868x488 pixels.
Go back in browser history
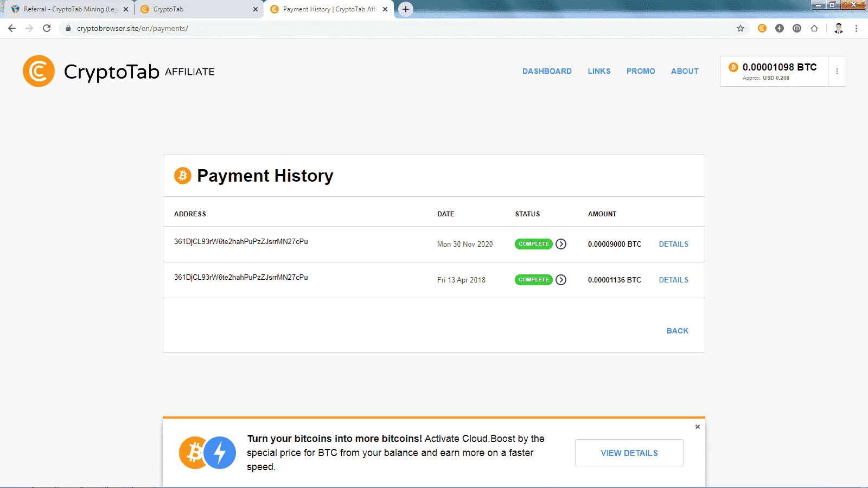click(x=12, y=28)
